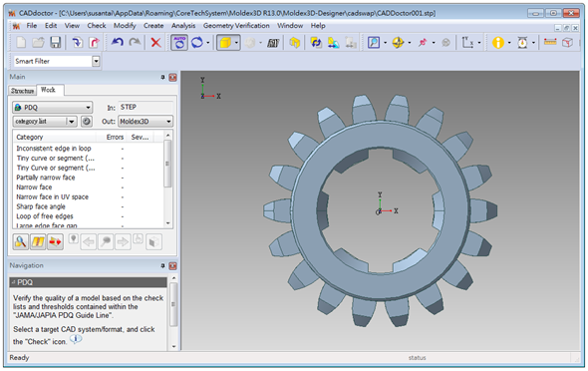Click the red pushpin icon

click(423, 43)
